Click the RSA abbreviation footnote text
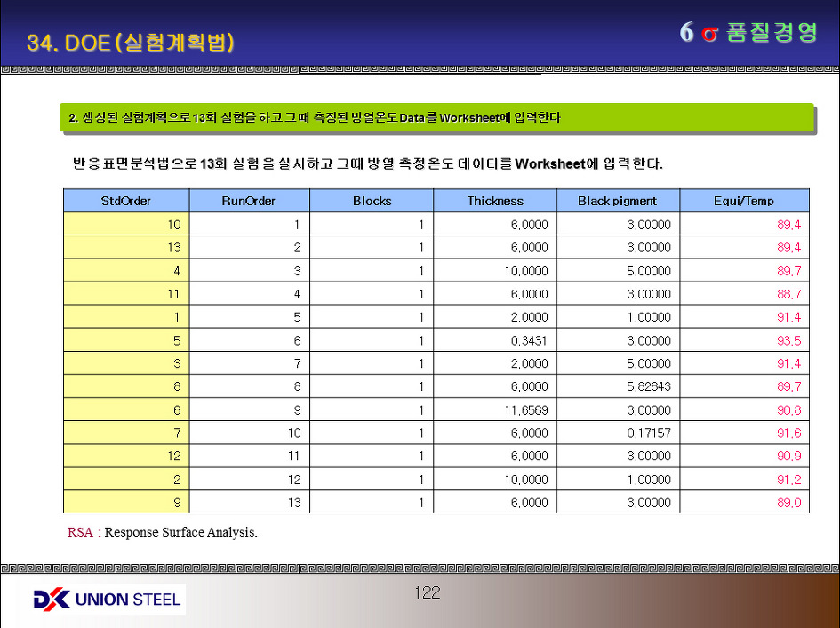 [x=163, y=532]
